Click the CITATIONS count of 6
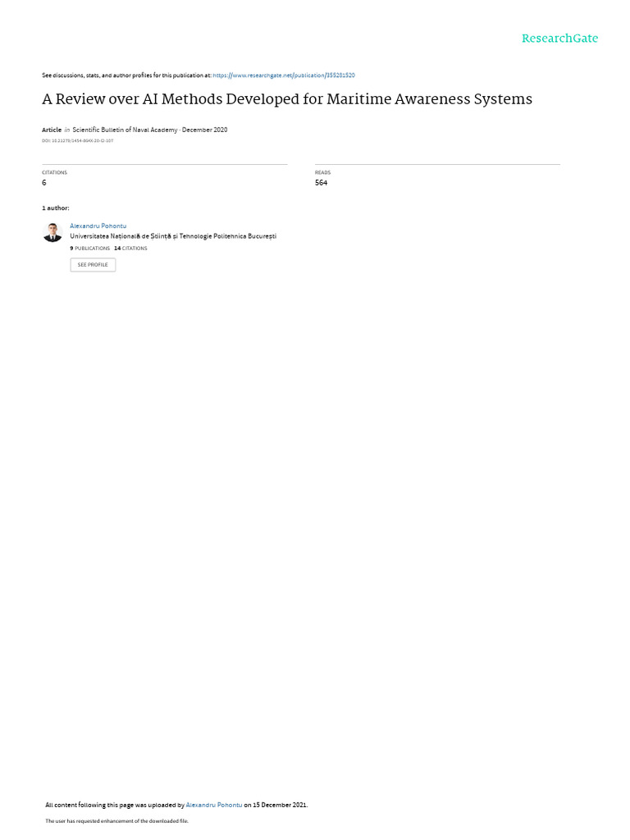The width and height of the screenshot is (630, 840). click(44, 183)
